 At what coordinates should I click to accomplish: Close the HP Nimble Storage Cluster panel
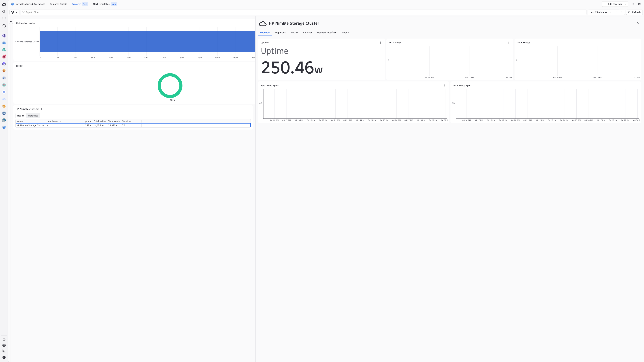(638, 23)
